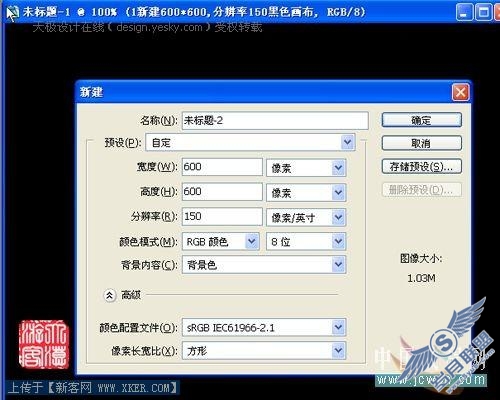Open 像素长宽比 方形 dropdown
This screenshot has width=500, height=400.
[x=264, y=350]
